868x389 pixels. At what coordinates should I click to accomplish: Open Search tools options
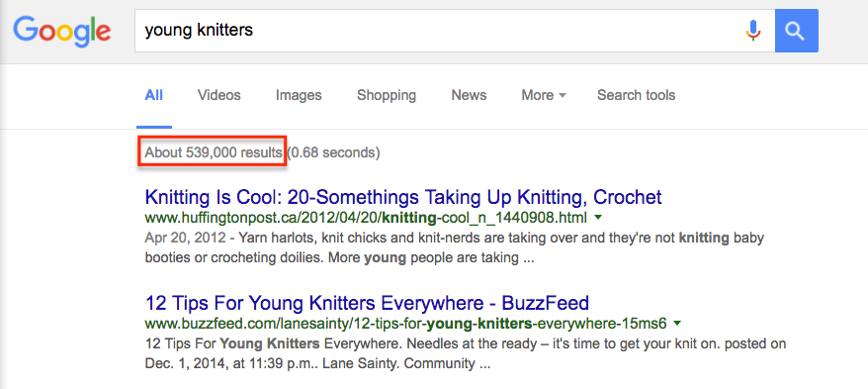pyautogui.click(x=636, y=95)
